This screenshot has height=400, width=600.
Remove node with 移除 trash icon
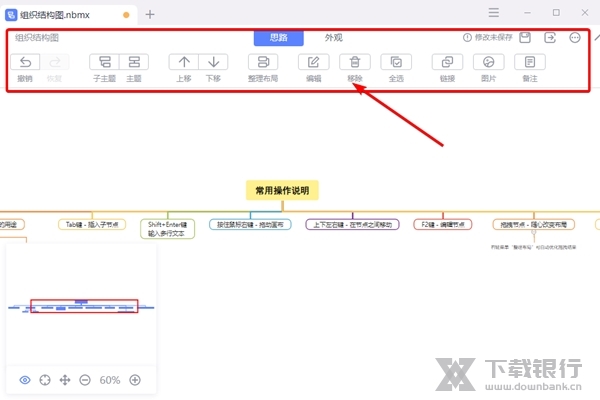point(355,62)
